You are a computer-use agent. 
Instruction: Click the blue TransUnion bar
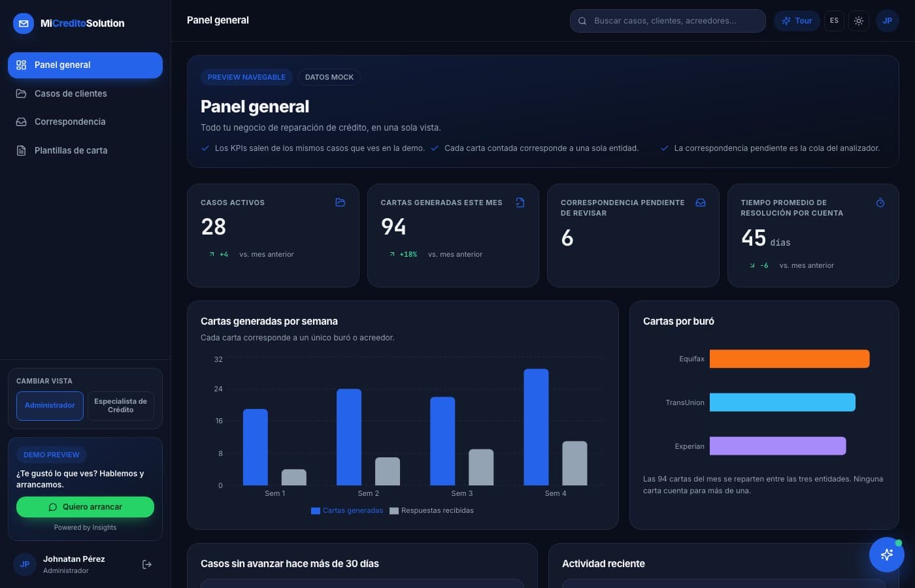(782, 402)
